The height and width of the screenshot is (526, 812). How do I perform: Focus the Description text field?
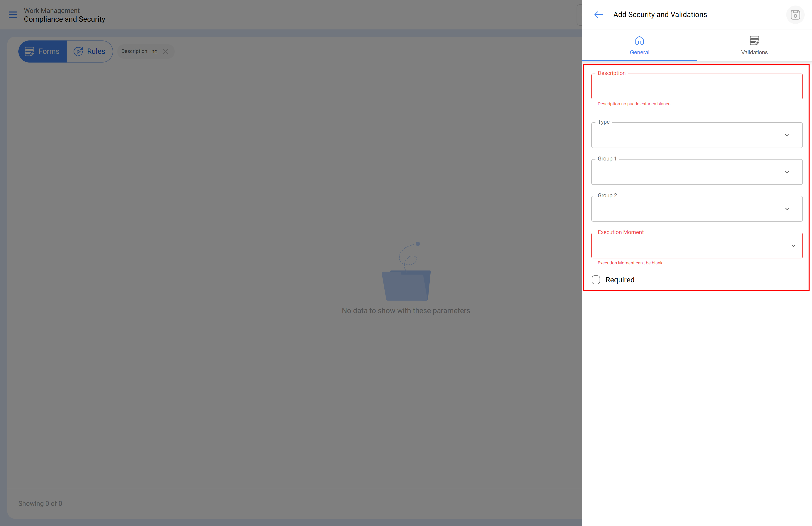[x=696, y=87]
